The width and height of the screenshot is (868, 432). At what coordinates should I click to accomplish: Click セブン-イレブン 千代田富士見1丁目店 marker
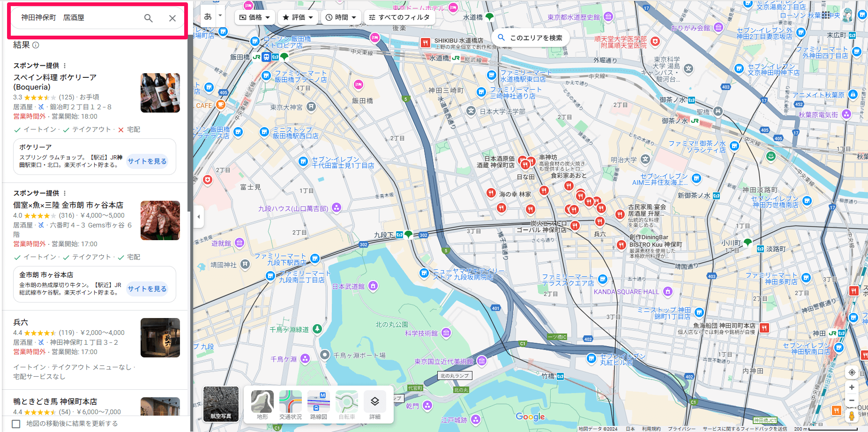(303, 162)
